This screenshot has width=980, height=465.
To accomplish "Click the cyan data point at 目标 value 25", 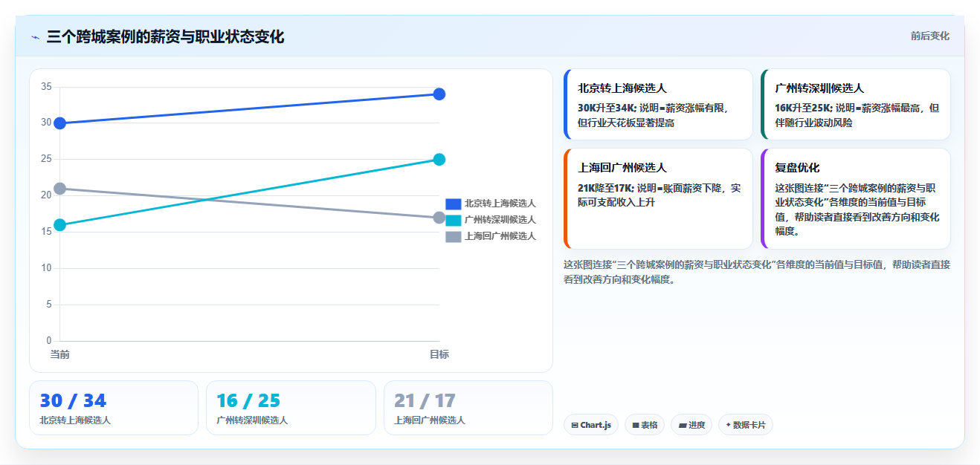I will (x=439, y=159).
